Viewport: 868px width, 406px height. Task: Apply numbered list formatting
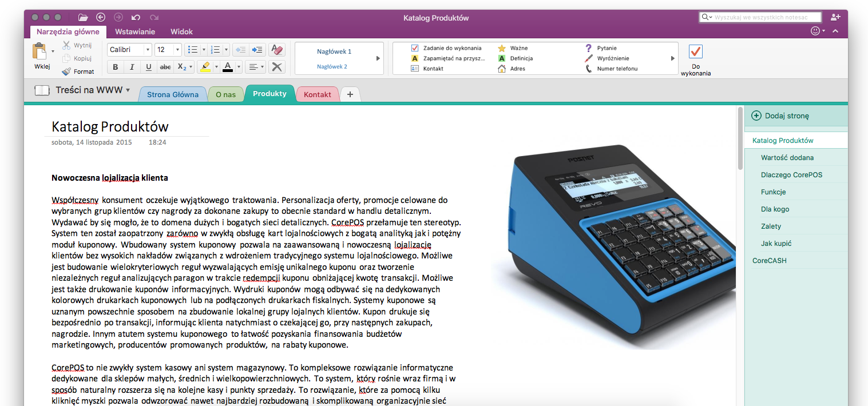[216, 50]
